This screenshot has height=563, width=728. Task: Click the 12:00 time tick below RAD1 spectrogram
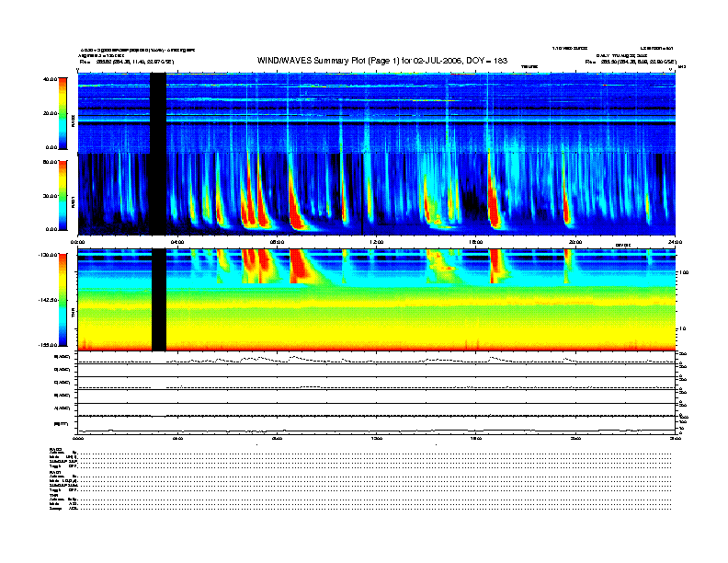point(377,242)
